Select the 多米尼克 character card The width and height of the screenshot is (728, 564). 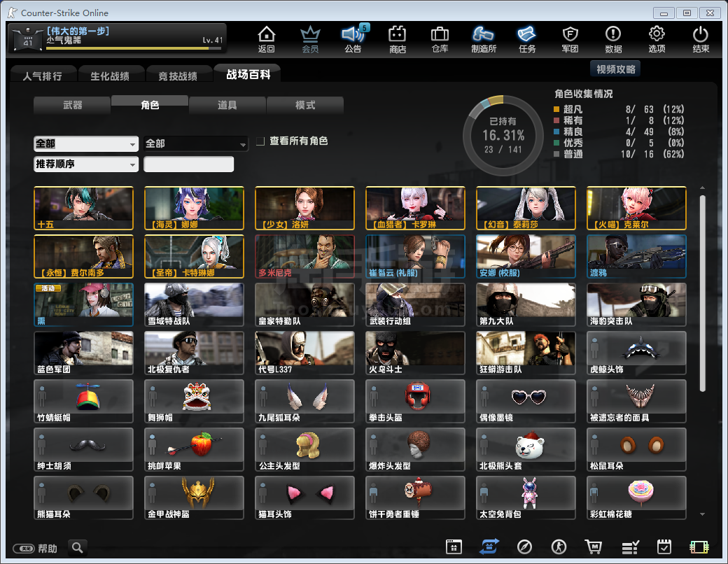(304, 257)
